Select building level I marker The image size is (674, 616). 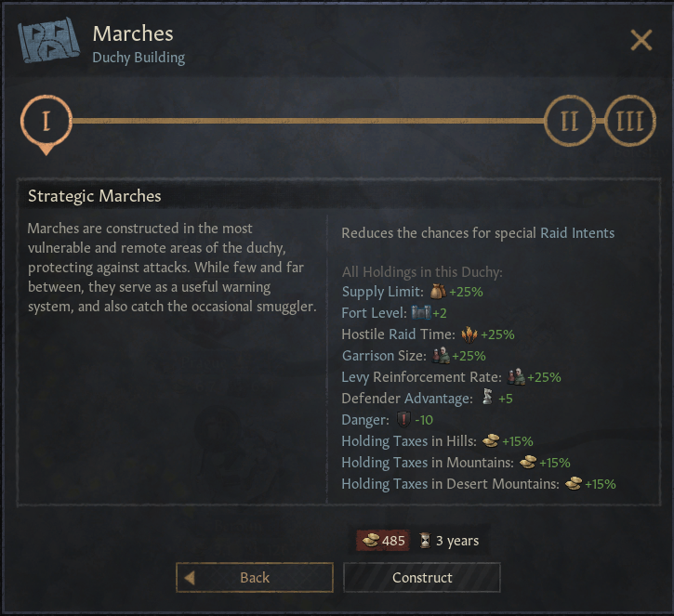point(46,121)
